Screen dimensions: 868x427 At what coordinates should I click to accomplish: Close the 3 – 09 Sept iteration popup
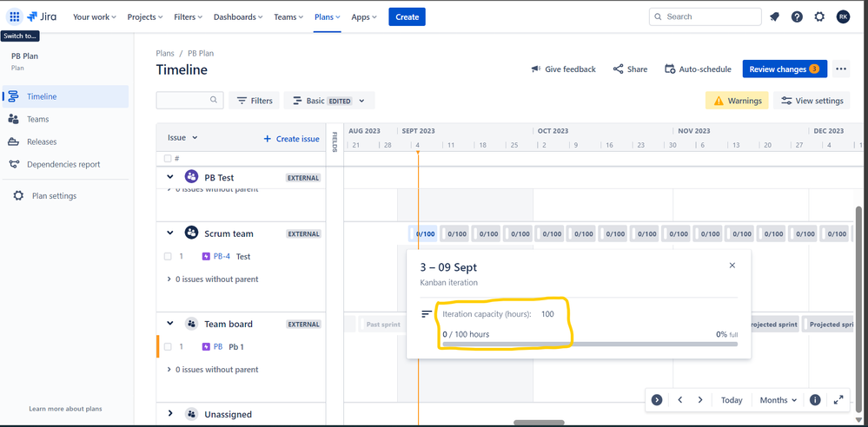coord(732,266)
